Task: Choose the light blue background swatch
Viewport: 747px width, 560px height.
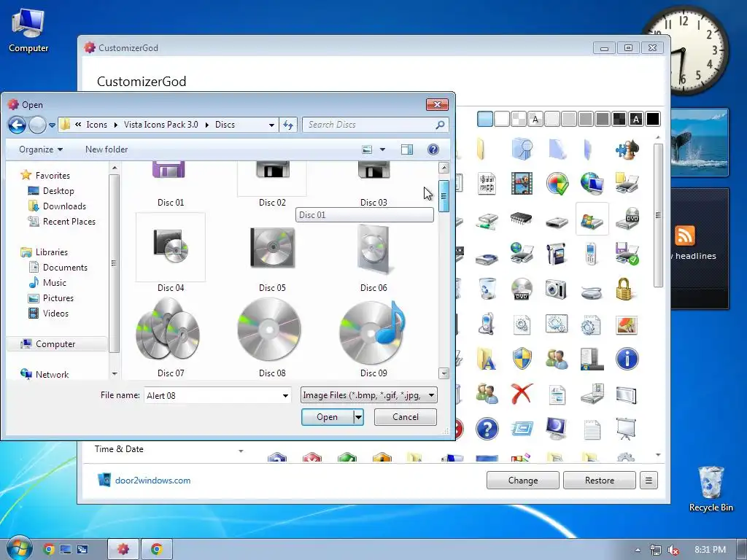Action: [x=485, y=119]
